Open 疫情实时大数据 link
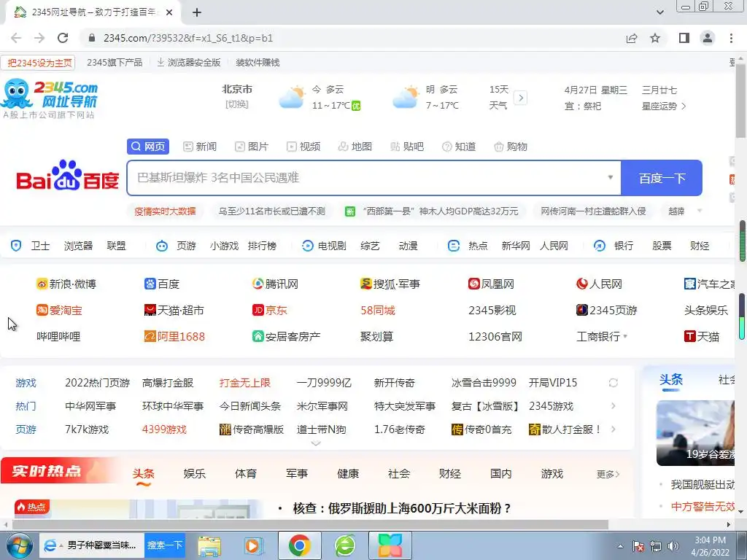Screen dimensions: 747x560 coord(165,211)
